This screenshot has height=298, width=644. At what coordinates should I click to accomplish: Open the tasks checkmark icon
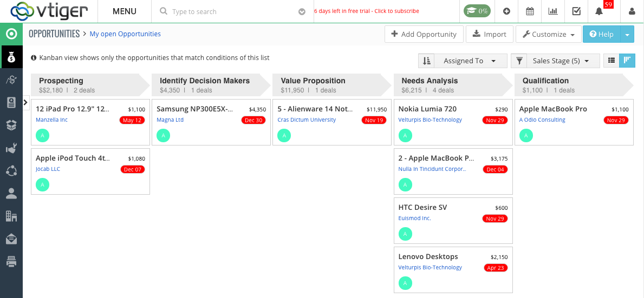click(576, 11)
